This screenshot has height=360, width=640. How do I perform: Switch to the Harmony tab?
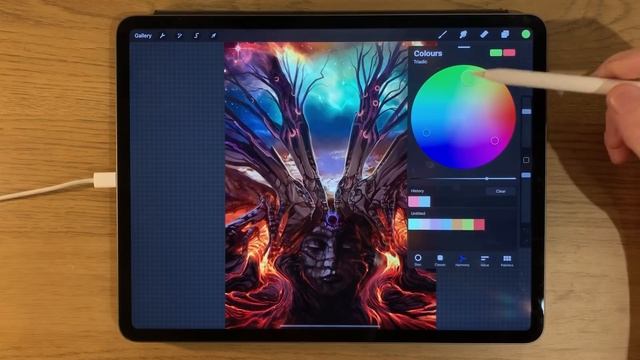click(462, 260)
